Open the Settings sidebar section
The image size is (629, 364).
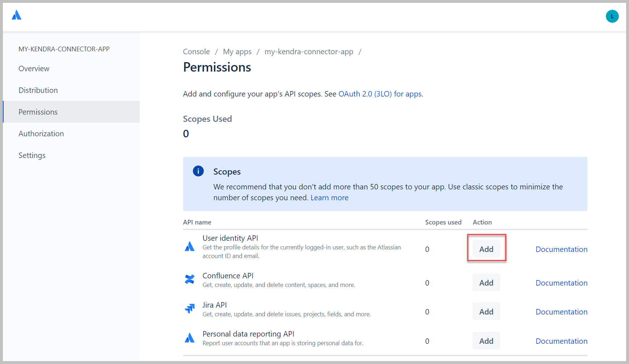pos(32,155)
